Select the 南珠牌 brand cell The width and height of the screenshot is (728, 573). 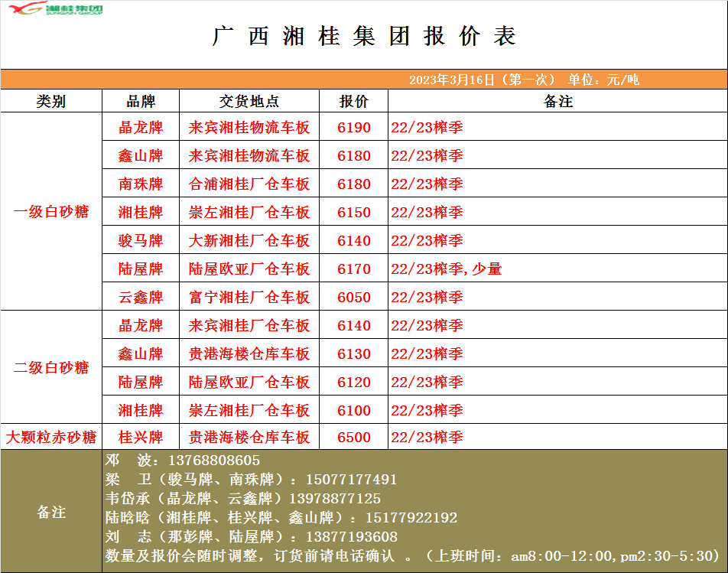tap(141, 184)
